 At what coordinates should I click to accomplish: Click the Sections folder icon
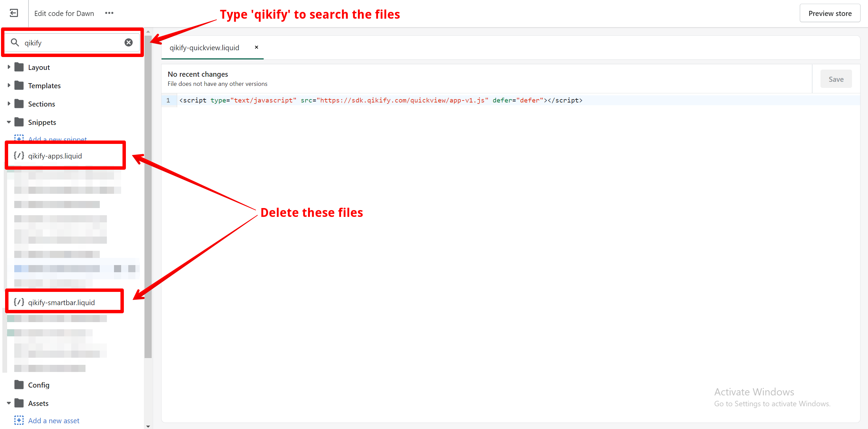pyautogui.click(x=19, y=104)
